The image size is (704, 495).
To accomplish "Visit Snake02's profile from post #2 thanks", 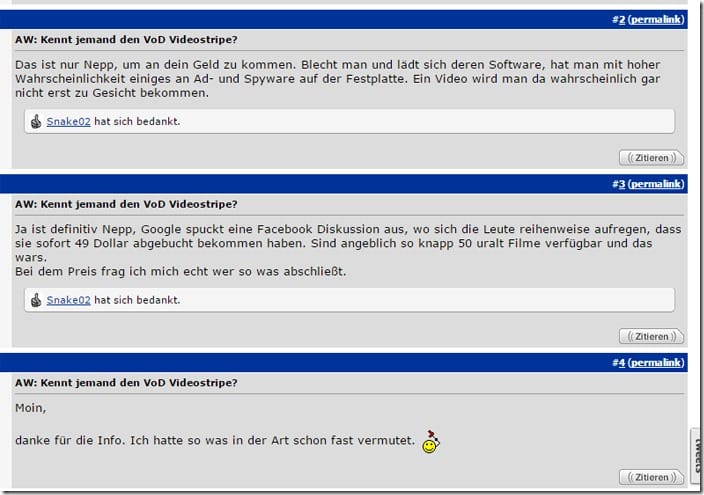I will pos(68,121).
